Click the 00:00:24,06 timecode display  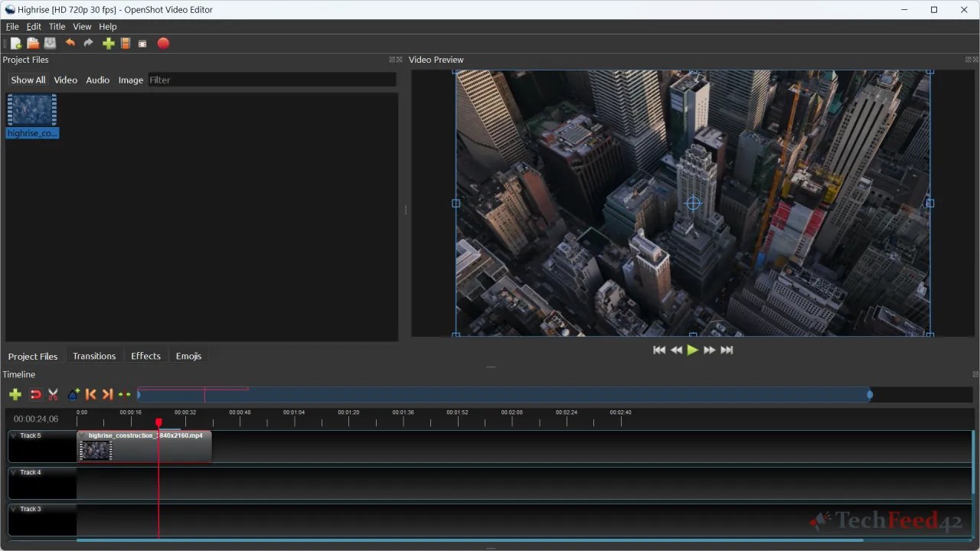36,419
